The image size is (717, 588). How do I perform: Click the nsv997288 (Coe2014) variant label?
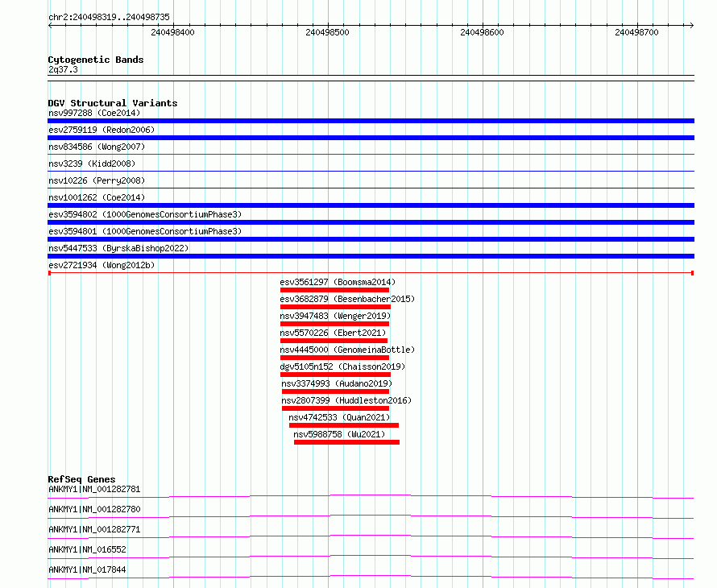tap(94, 113)
